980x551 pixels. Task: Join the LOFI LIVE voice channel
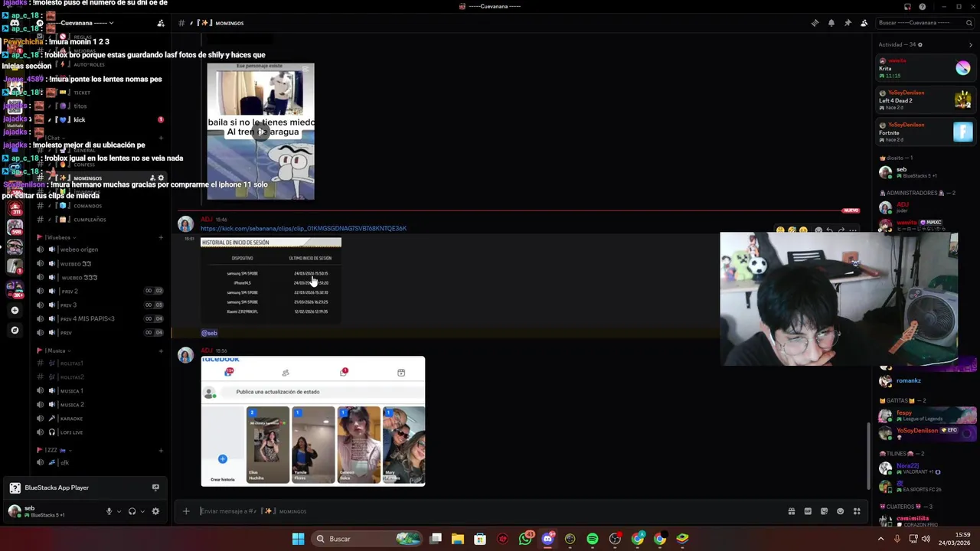click(x=100, y=432)
